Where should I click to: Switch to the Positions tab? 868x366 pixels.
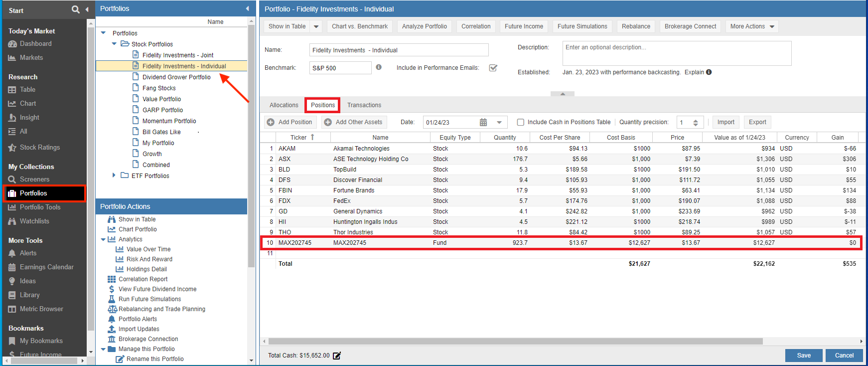pos(323,105)
